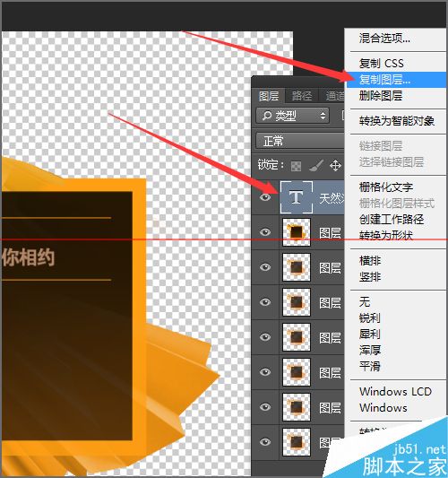Set text orientation to 竖排
The width and height of the screenshot is (448, 478).
(370, 277)
